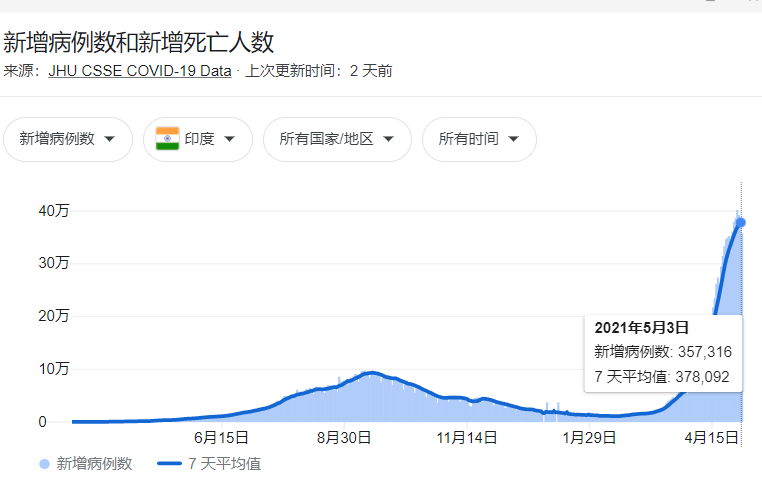The width and height of the screenshot is (762, 478).
Task: Select the highlighted data point on the chart
Action: click(x=741, y=222)
